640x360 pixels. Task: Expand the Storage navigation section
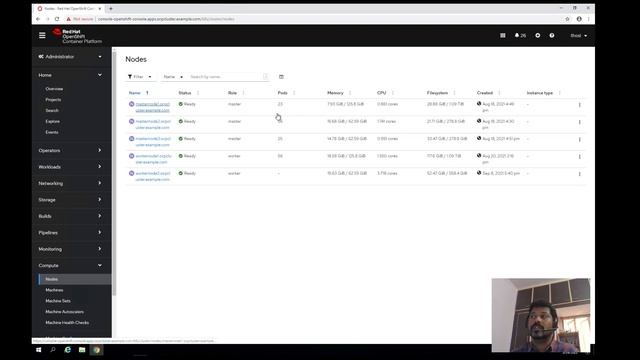point(70,200)
